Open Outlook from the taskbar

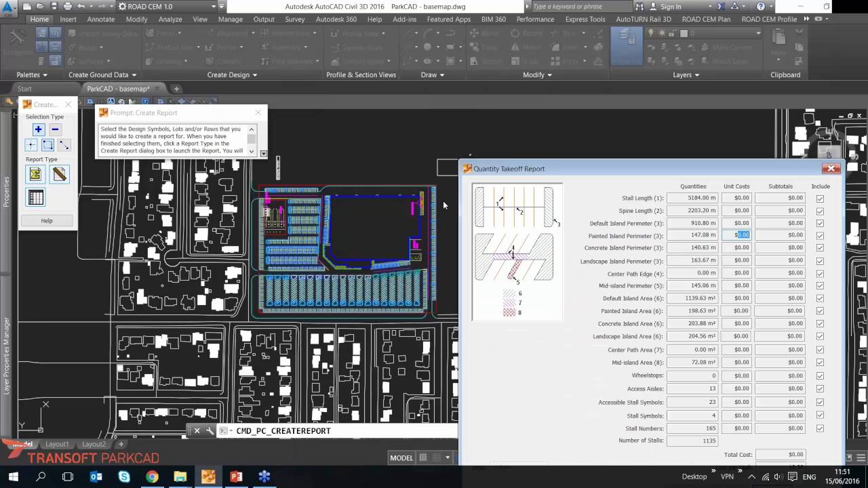[x=96, y=476]
